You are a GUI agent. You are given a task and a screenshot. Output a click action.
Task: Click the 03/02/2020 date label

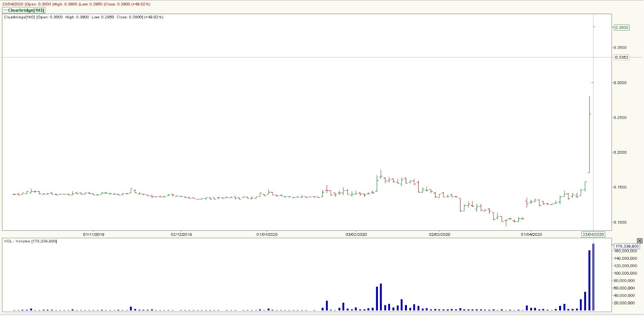tap(356, 234)
